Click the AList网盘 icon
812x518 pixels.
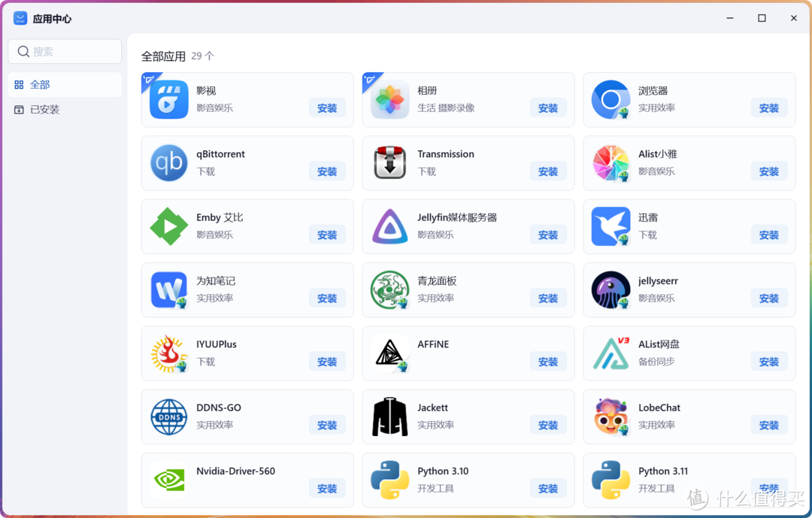[610, 353]
